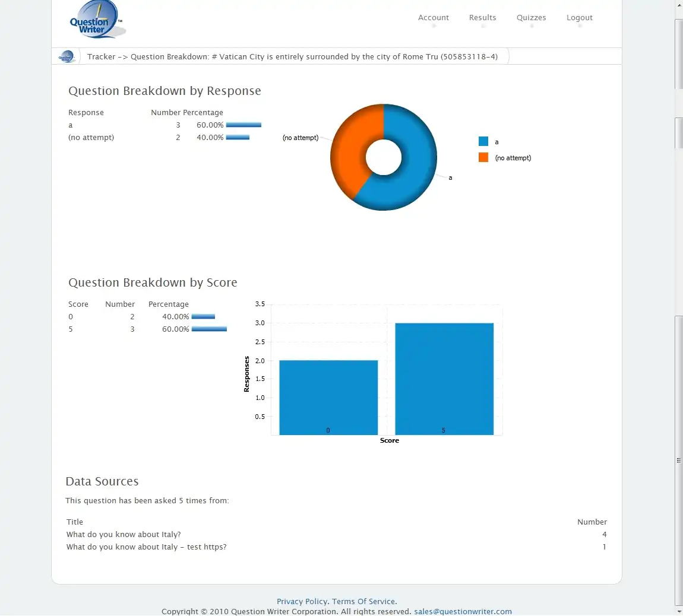Click the small breadcrumb home icon
The height and width of the screenshot is (616, 683).
click(x=67, y=56)
